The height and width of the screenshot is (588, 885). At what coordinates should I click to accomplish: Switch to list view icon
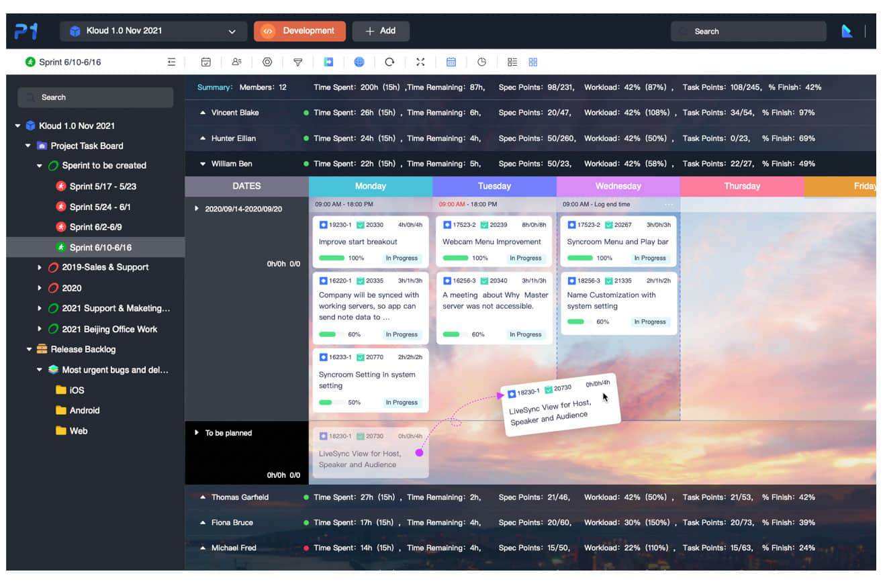[x=512, y=62]
